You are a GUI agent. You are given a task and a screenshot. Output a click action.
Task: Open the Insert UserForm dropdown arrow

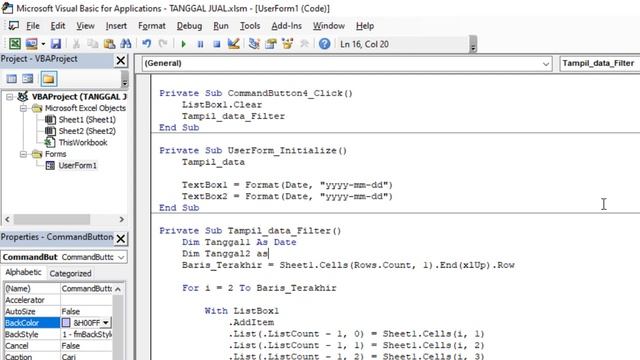pyautogui.click(x=43, y=44)
